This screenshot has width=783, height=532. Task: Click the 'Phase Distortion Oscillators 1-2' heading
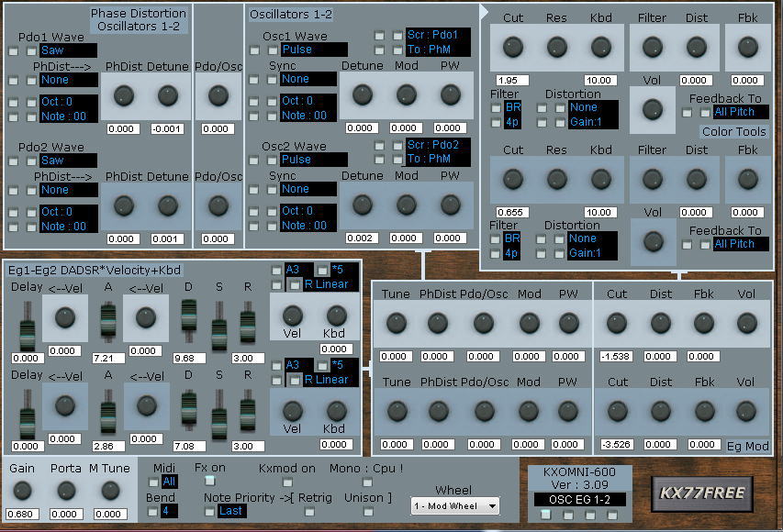[x=139, y=20]
